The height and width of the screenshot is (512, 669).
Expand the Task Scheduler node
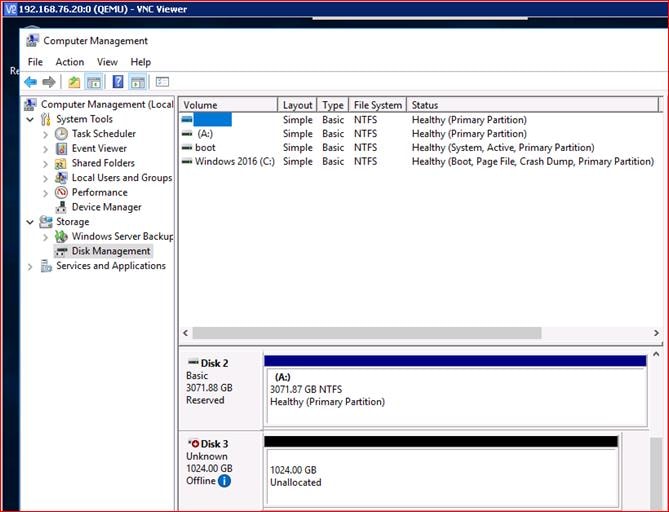[x=46, y=134]
